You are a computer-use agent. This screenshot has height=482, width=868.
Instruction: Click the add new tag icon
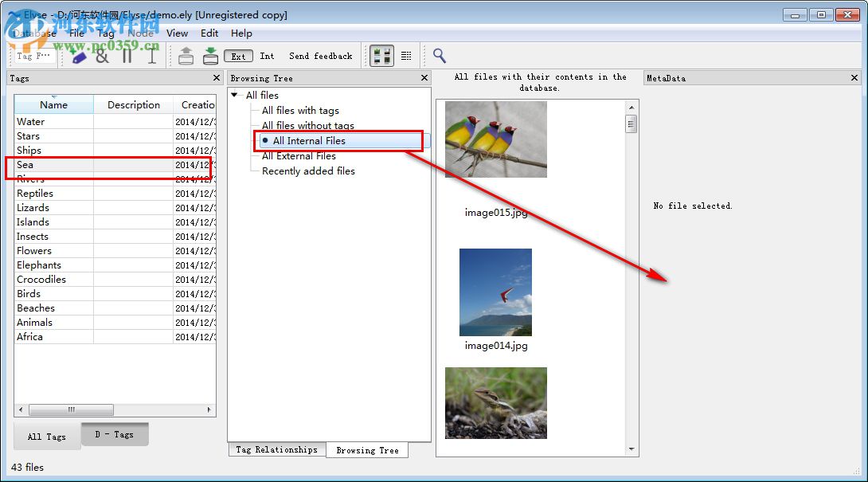[x=79, y=56]
